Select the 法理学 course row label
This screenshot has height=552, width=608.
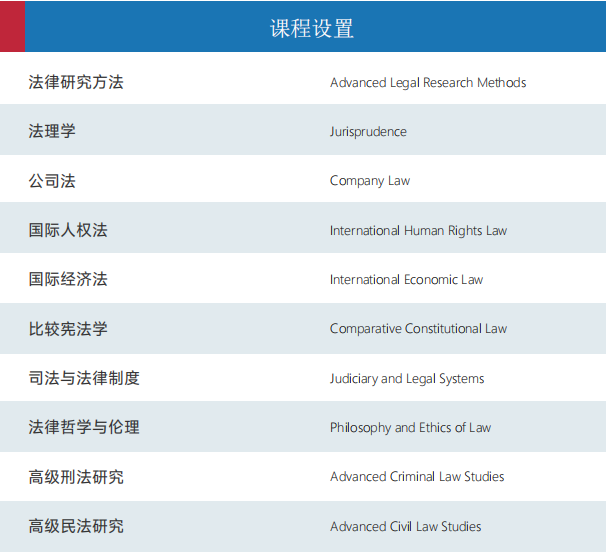click(52, 131)
